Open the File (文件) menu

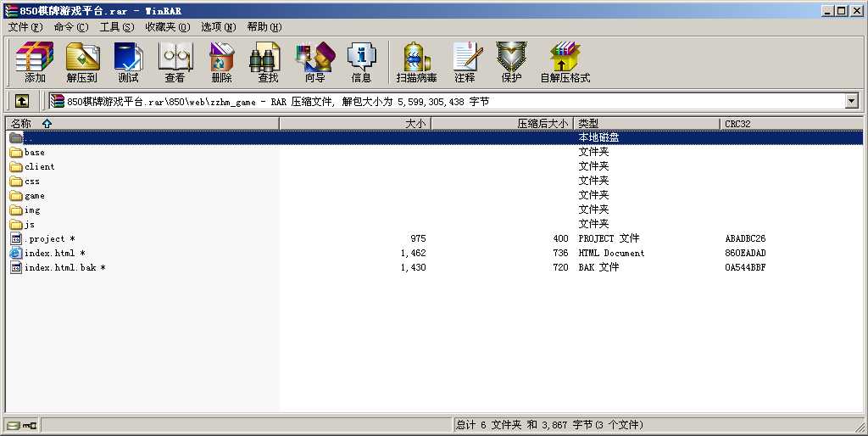pos(25,26)
